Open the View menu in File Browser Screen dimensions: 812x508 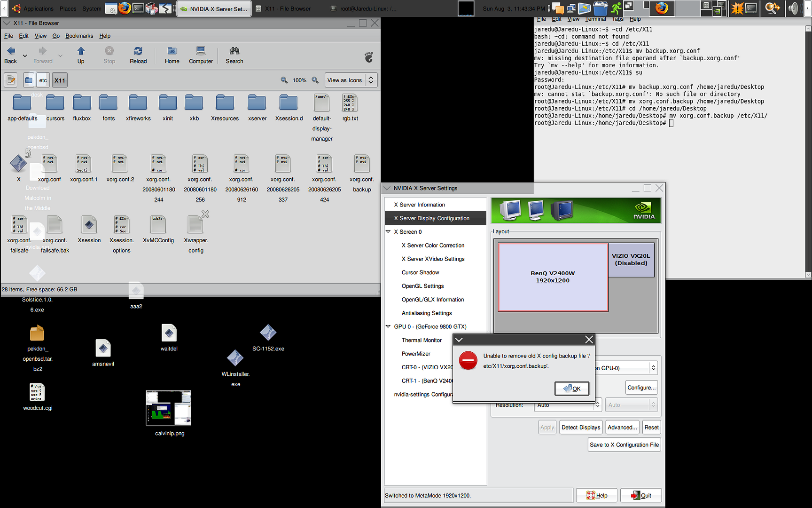click(x=40, y=36)
